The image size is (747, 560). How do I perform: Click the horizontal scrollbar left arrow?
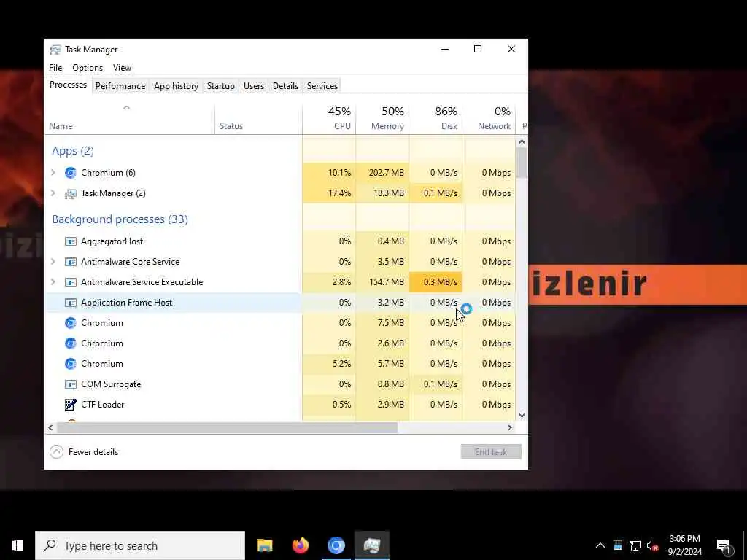(50, 427)
